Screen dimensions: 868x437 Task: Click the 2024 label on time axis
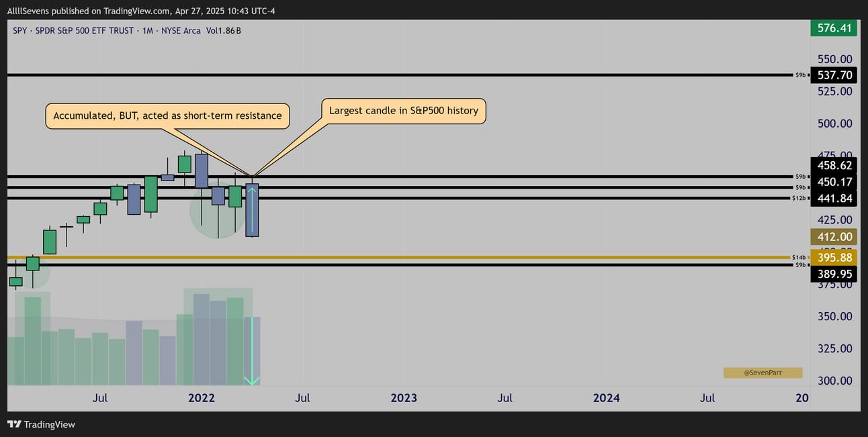(x=607, y=398)
